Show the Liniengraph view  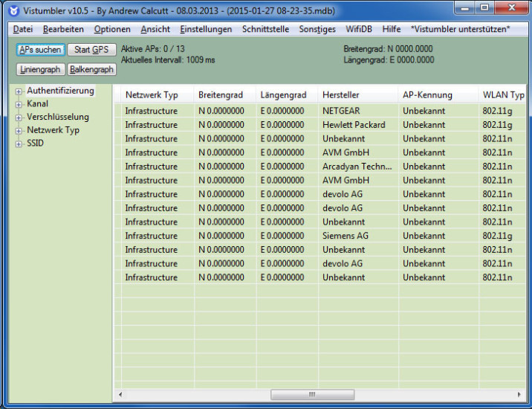[40, 69]
